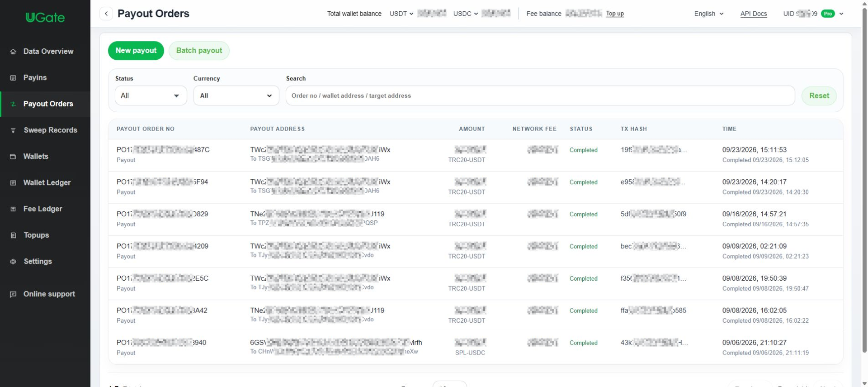
Task: Open the Top up link
Action: (615, 14)
